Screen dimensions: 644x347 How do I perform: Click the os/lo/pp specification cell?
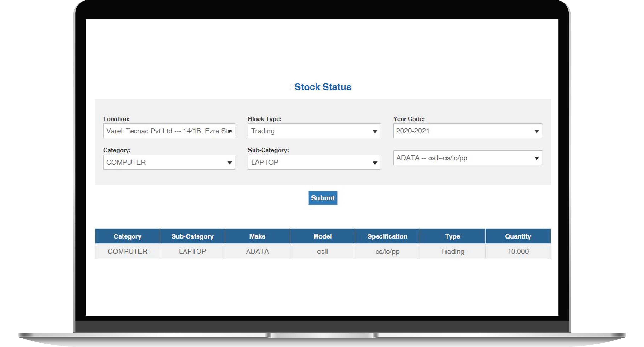387,252
